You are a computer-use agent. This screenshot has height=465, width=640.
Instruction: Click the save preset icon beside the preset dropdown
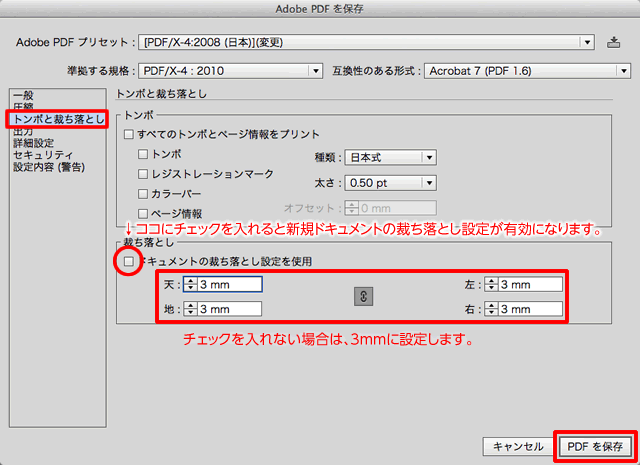pos(613,42)
